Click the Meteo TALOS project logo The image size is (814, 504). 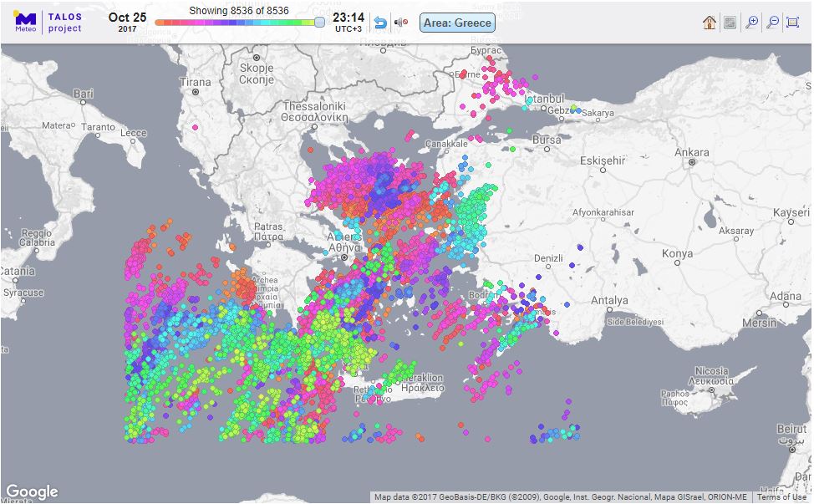(x=48, y=23)
